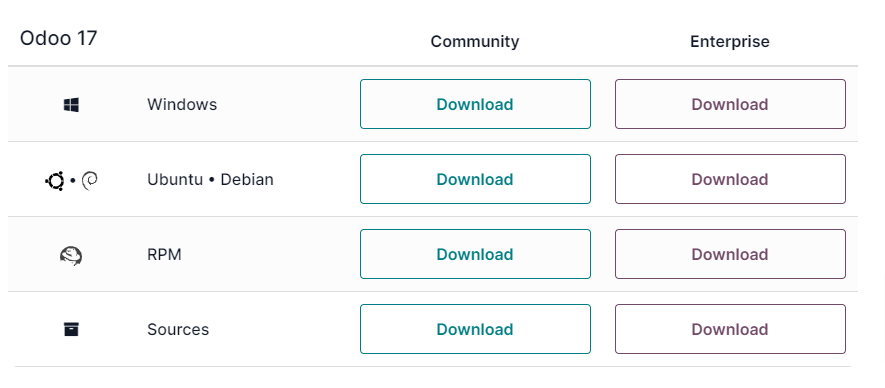Download Community edition for Windows
This screenshot has height=388, width=885.
[475, 104]
